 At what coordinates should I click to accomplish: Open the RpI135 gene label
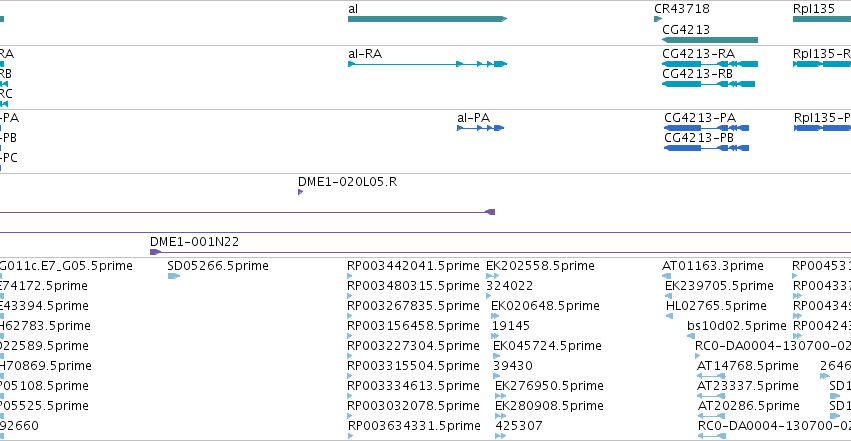pyautogui.click(x=814, y=9)
